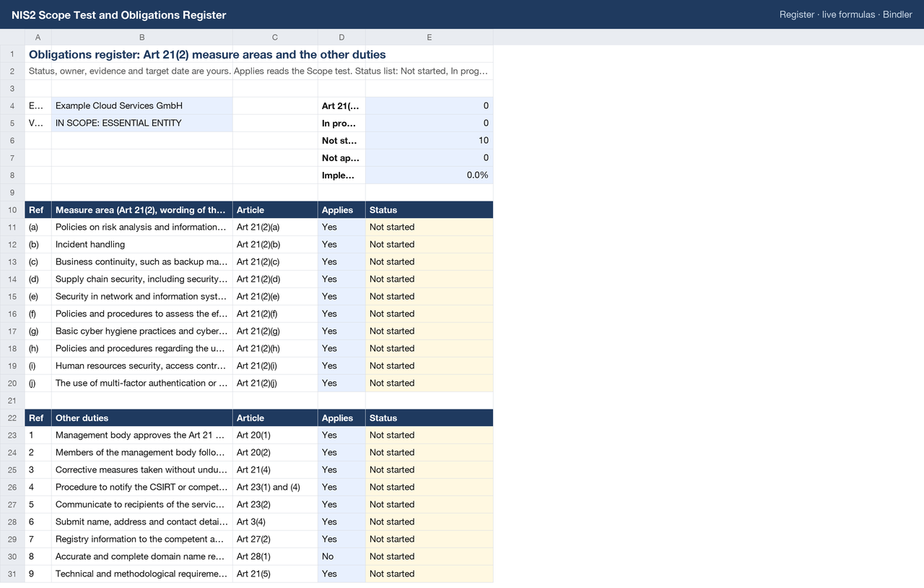Click cell 'Example Cloud Services GmbH'
Image resolution: width=924 pixels, height=588 pixels.
141,106
